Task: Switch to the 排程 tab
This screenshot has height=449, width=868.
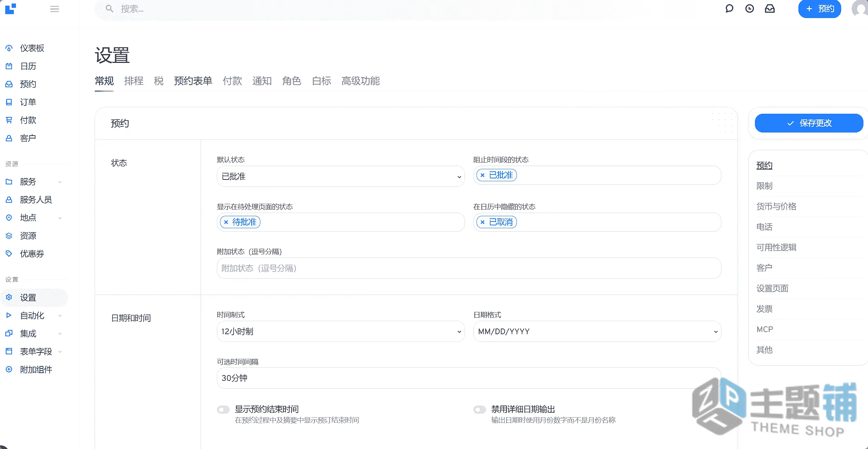Action: (134, 81)
